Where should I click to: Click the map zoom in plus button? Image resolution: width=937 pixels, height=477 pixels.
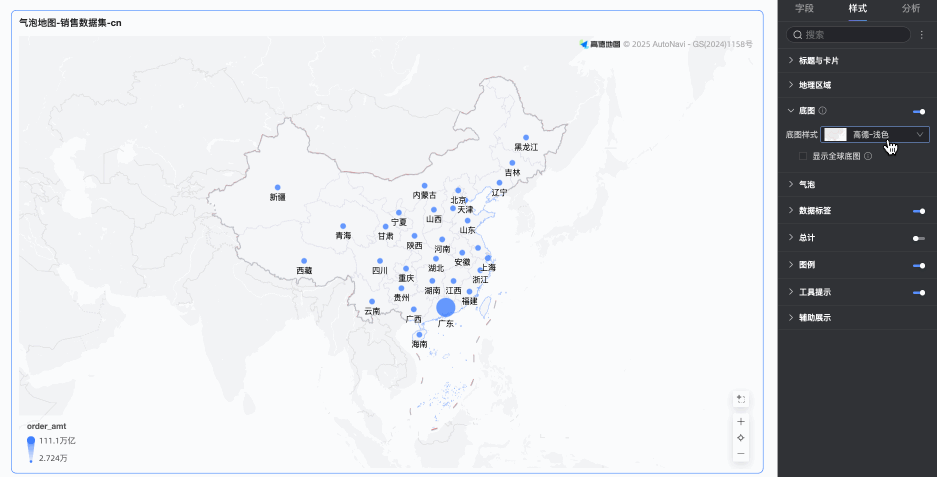[x=741, y=421]
